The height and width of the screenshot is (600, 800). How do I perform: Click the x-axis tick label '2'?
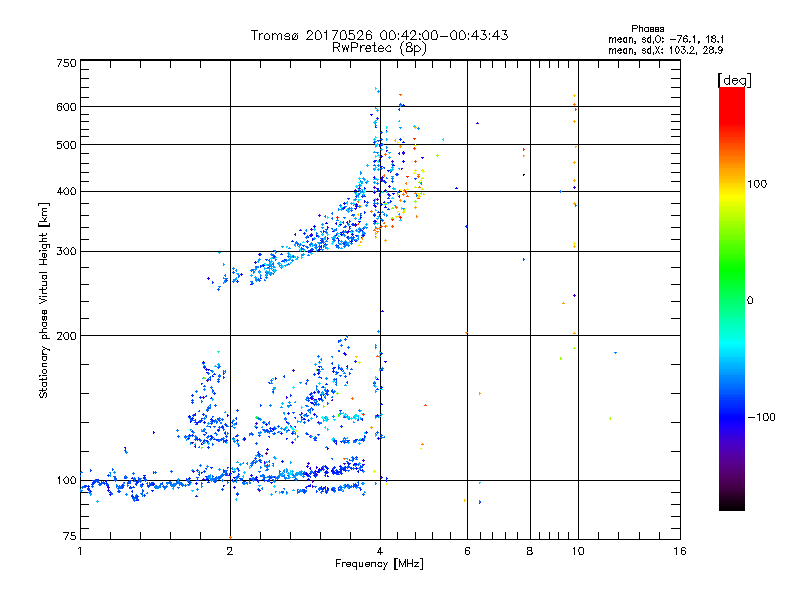tap(230, 551)
